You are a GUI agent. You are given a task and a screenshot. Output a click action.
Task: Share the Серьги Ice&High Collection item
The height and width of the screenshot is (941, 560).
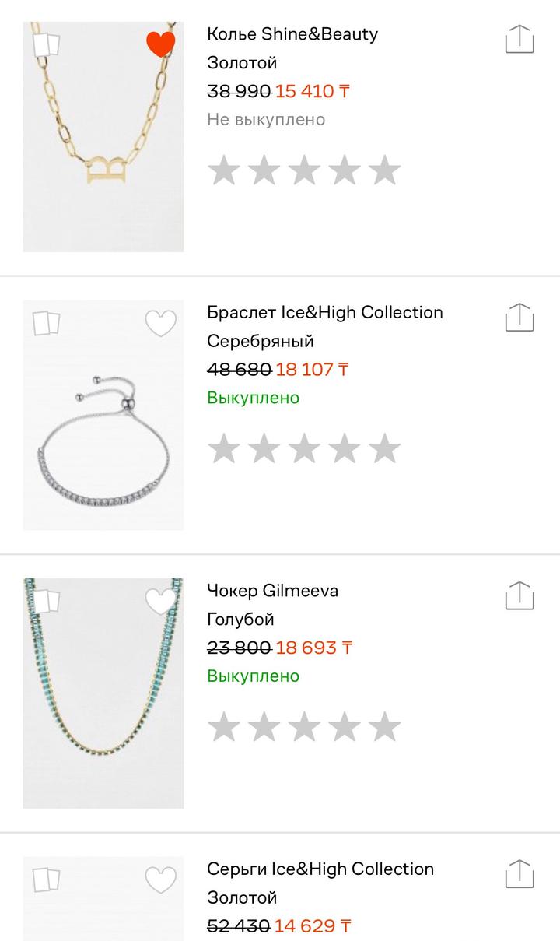(520, 873)
